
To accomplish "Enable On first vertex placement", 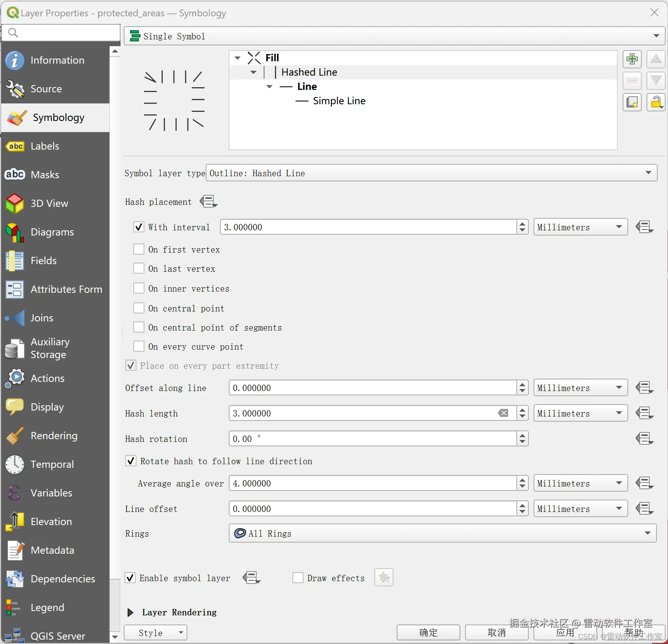I will click(x=139, y=249).
